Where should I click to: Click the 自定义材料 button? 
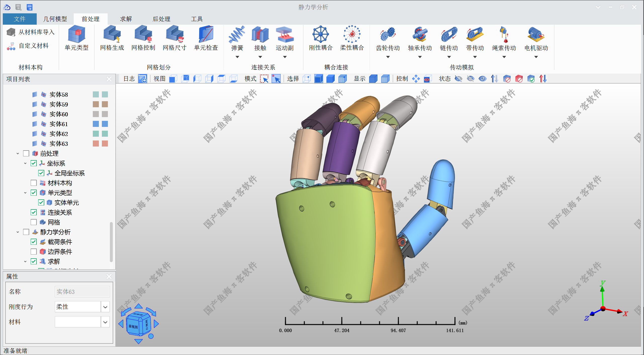pyautogui.click(x=33, y=46)
